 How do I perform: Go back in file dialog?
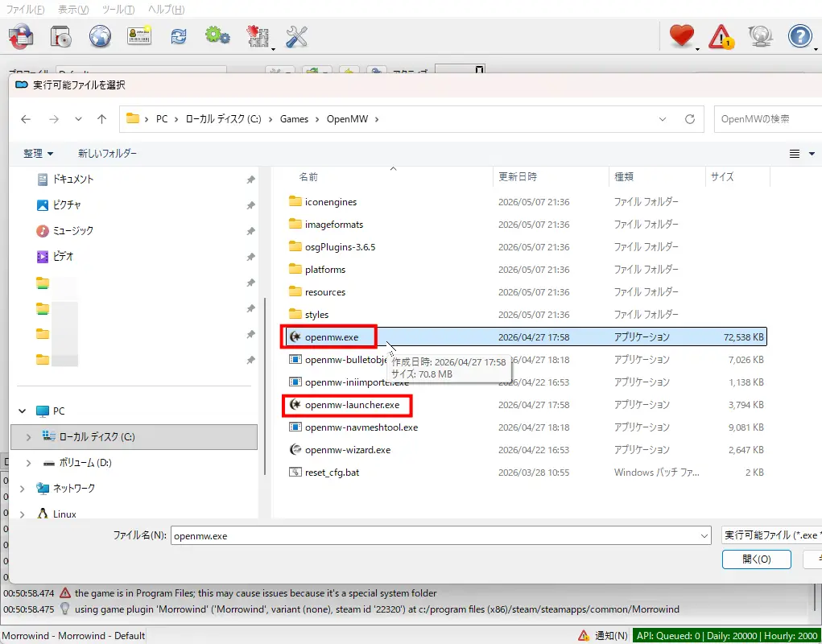tap(26, 119)
